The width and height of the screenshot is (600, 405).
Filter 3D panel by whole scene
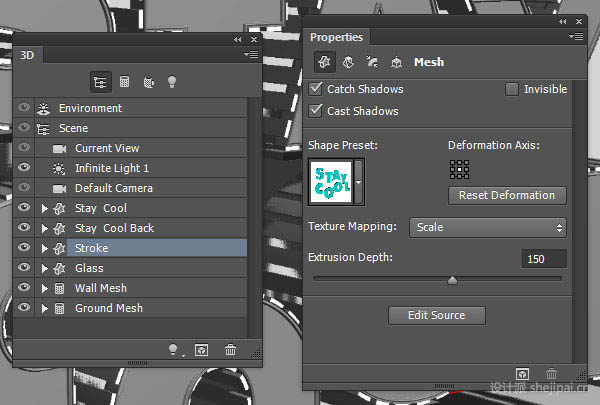click(x=101, y=82)
